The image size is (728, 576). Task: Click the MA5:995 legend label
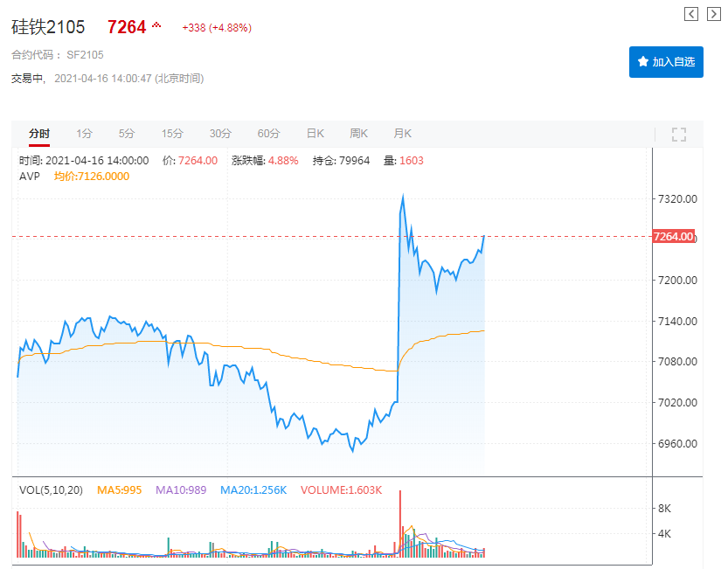pyautogui.click(x=119, y=490)
